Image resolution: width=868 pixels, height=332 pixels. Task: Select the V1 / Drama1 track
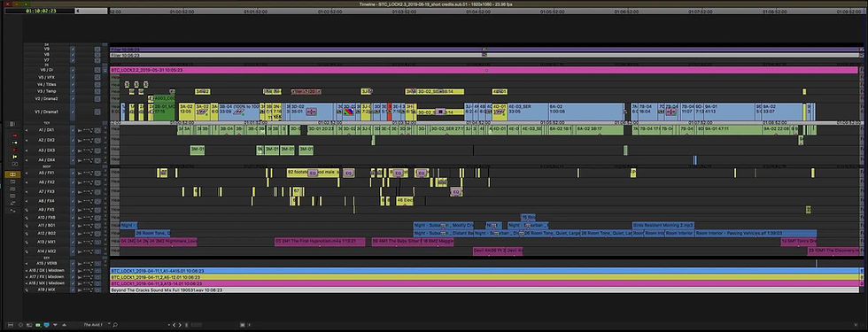click(x=49, y=112)
